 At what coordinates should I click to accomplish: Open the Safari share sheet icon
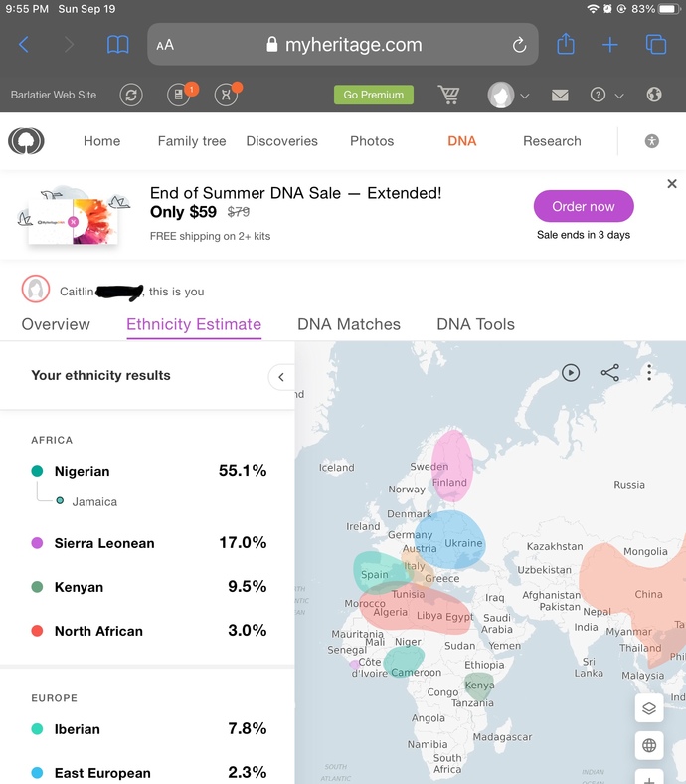pyautogui.click(x=565, y=44)
